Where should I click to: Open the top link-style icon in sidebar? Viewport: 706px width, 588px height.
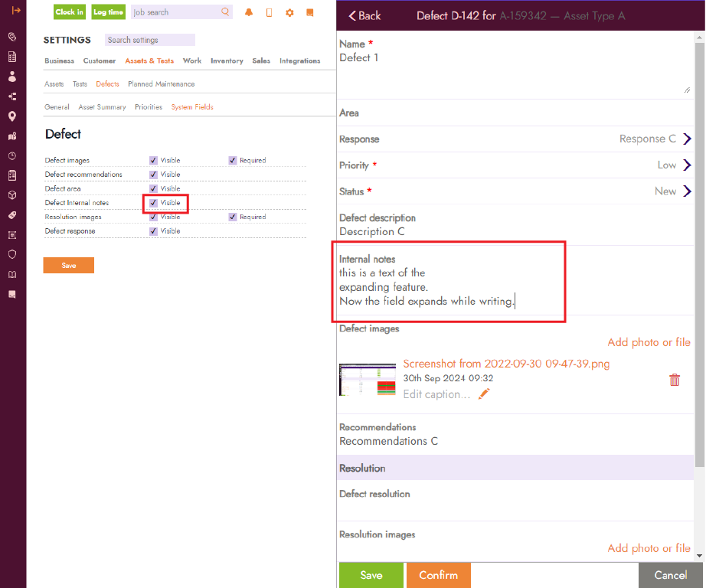[12, 37]
